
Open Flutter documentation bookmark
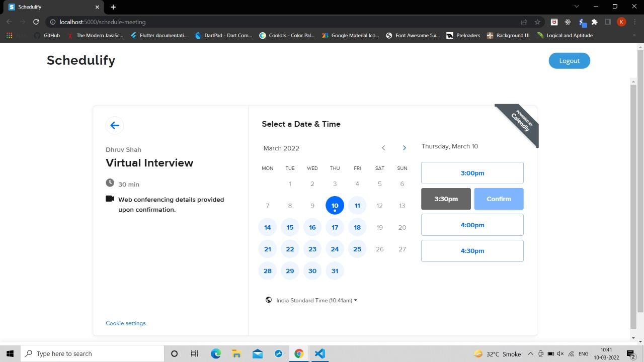coord(158,35)
